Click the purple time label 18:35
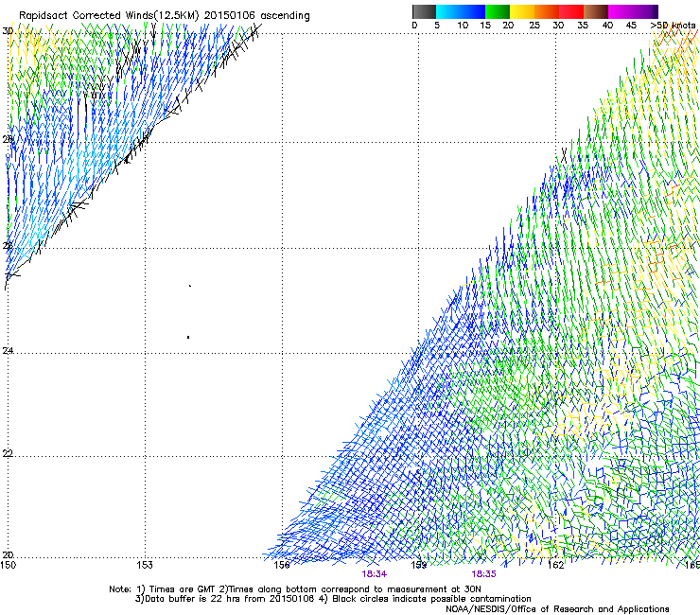Screen dimensions: 700x615 pos(484,574)
